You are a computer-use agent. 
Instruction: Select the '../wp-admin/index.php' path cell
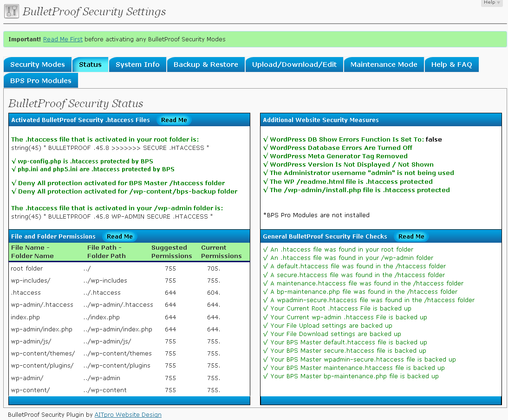click(x=117, y=330)
